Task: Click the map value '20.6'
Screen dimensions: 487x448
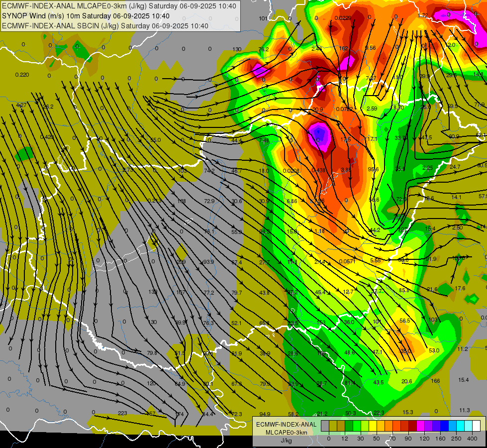Action: click(406, 381)
